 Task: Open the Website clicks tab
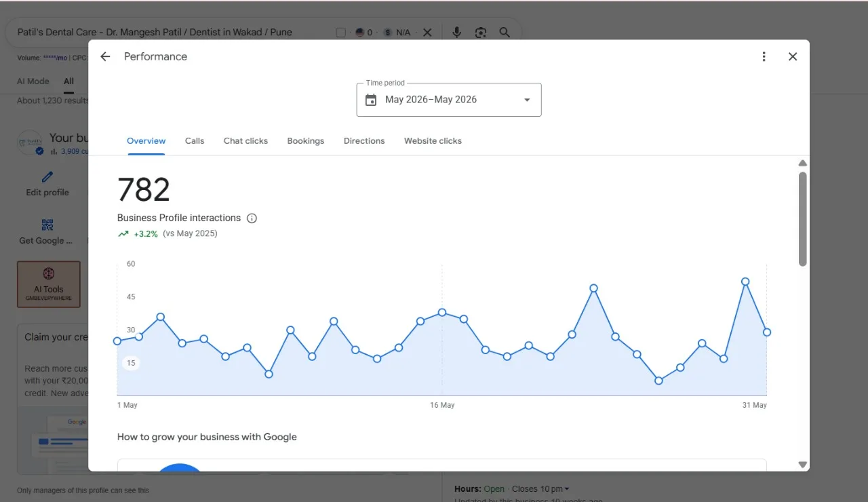[433, 141]
